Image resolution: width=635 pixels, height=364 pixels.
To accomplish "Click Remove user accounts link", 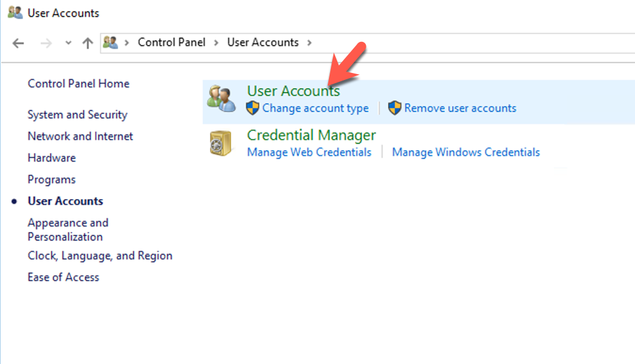I will click(460, 108).
